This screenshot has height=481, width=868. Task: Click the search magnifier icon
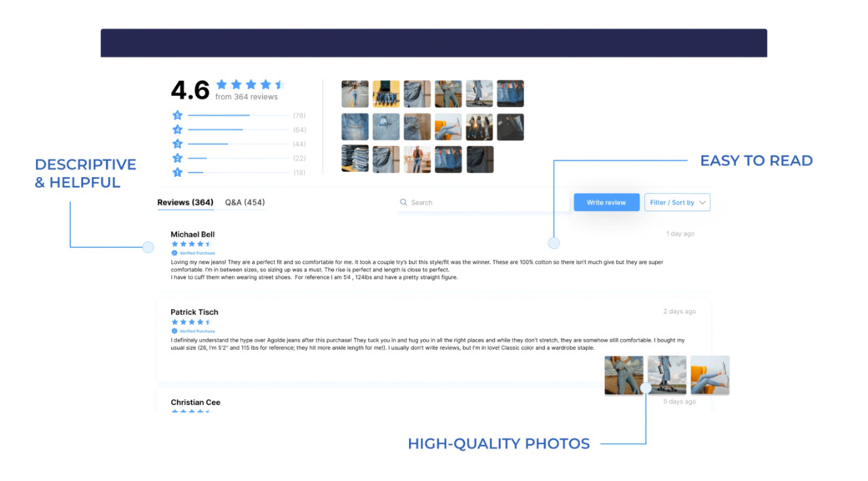(x=404, y=202)
